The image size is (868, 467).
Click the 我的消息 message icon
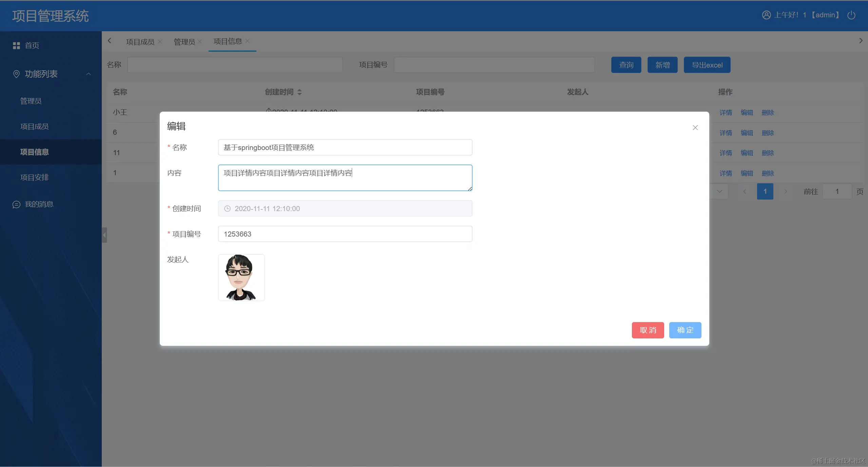click(16, 204)
